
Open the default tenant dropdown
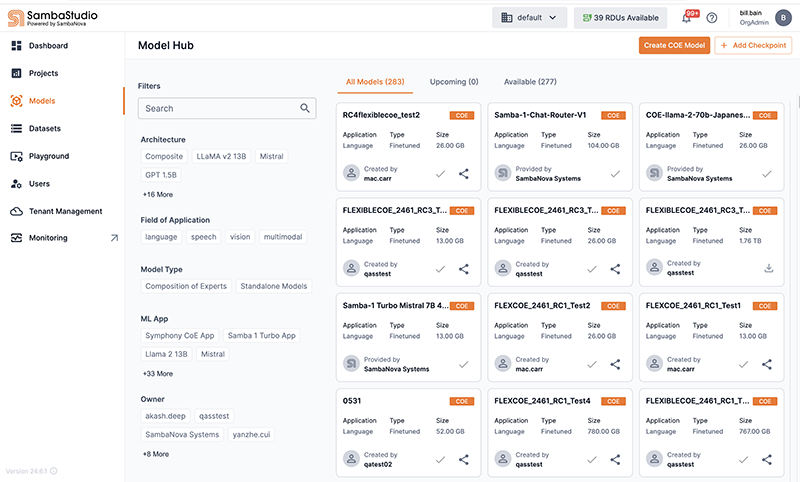pos(530,18)
